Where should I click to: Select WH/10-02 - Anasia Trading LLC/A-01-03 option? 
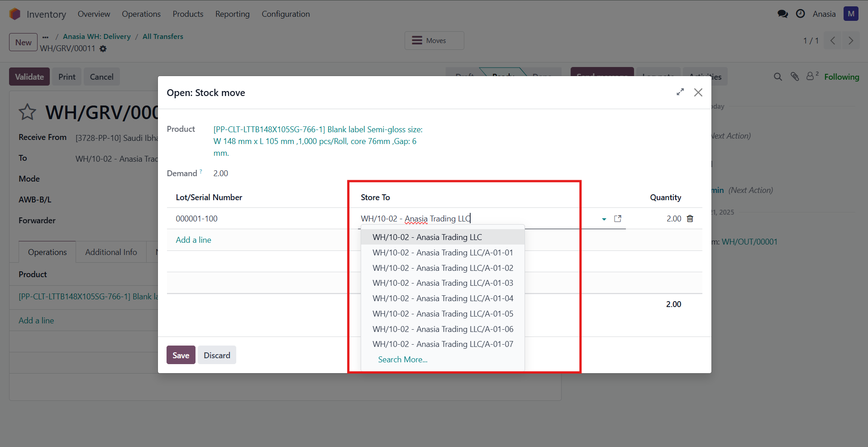(x=442, y=283)
